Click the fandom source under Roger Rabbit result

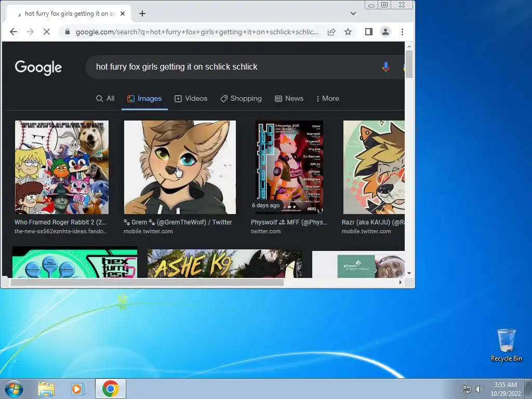point(61,231)
